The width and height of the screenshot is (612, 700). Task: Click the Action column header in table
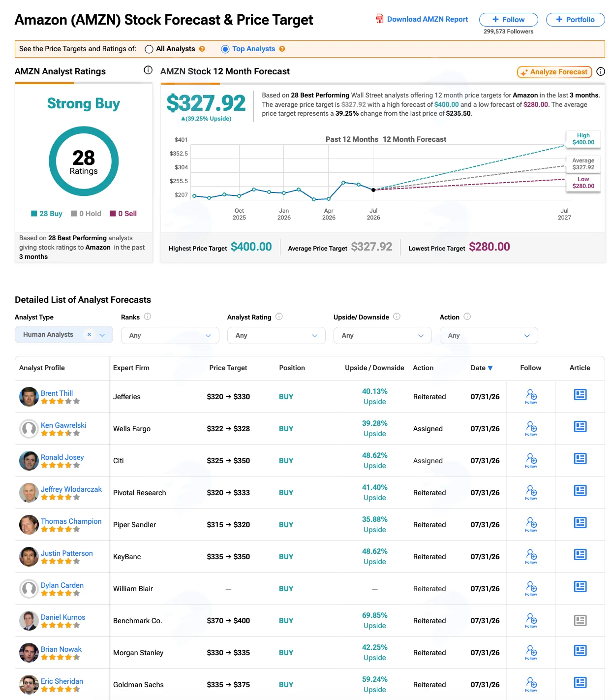(423, 368)
